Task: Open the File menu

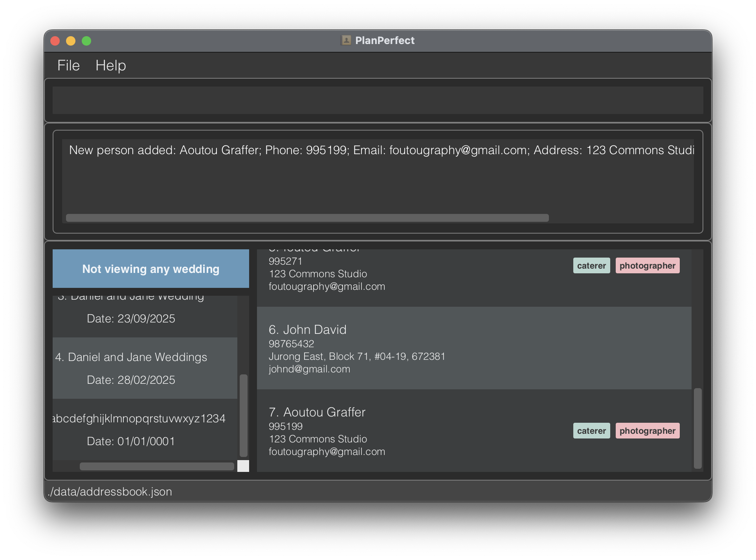Action: 68,65
